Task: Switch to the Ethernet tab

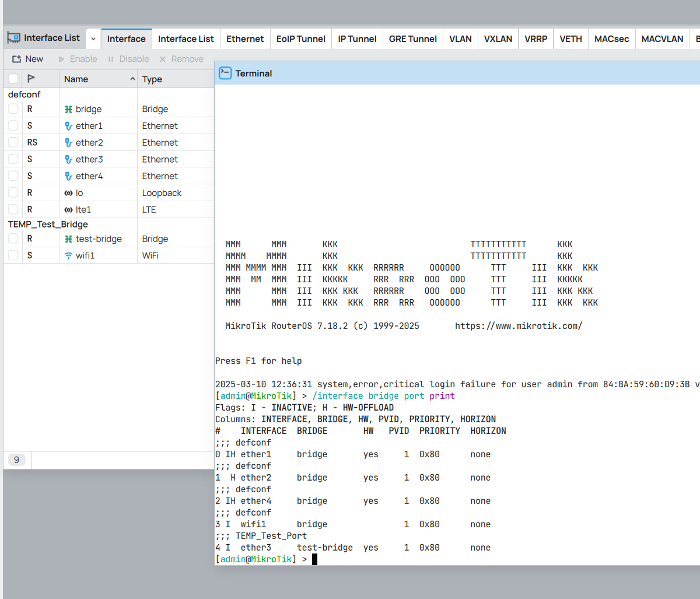Action: (x=245, y=38)
